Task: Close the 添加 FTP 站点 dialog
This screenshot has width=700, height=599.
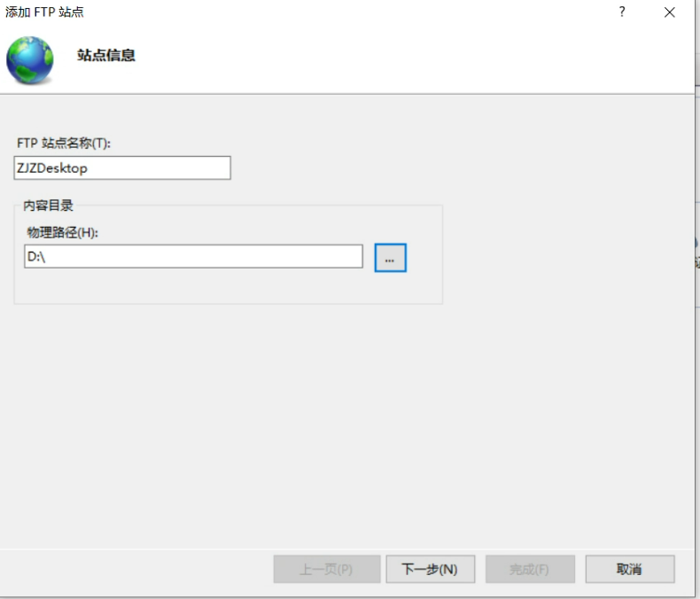Action: (x=670, y=12)
